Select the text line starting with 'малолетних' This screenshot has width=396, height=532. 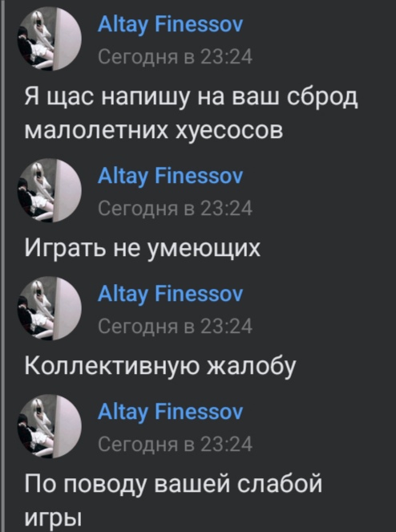[154, 130]
